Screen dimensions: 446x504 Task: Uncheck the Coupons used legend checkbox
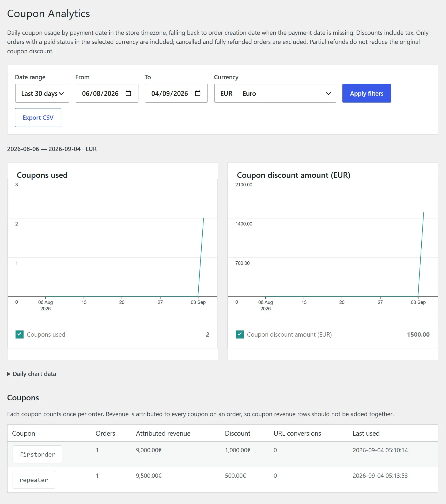coord(20,334)
